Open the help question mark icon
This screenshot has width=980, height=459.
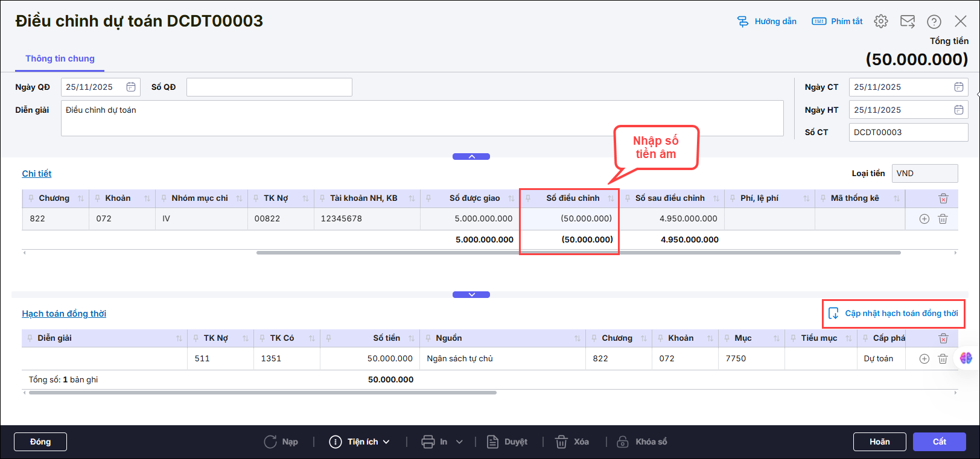(x=934, y=22)
